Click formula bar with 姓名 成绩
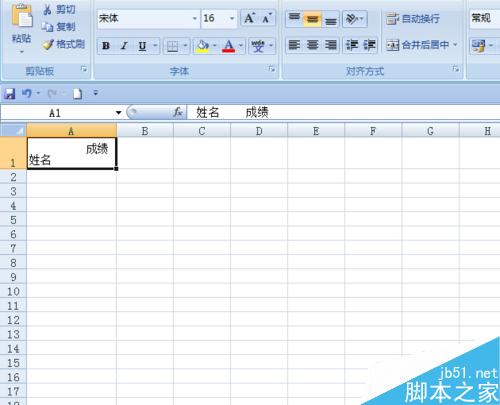The image size is (500, 405). 343,113
